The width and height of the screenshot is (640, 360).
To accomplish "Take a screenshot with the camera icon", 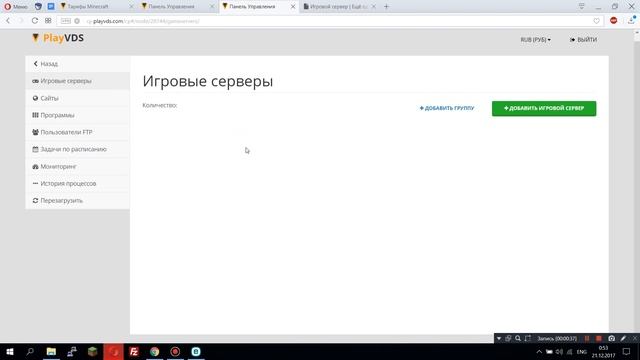I will coord(611,338).
